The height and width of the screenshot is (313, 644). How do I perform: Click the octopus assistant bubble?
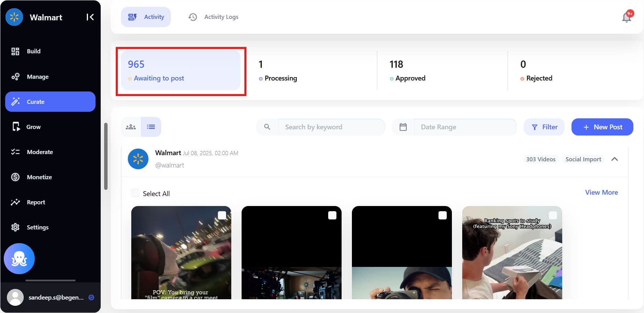(x=19, y=259)
